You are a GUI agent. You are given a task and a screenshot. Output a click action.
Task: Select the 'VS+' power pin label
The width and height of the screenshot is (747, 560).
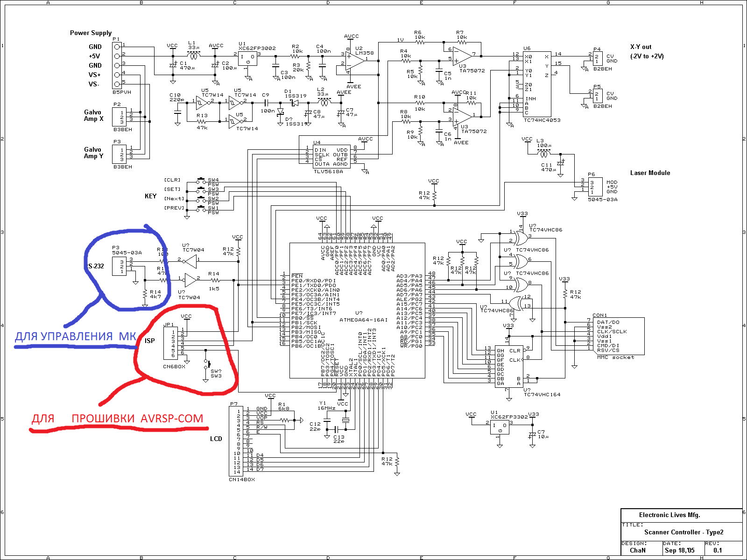point(94,75)
